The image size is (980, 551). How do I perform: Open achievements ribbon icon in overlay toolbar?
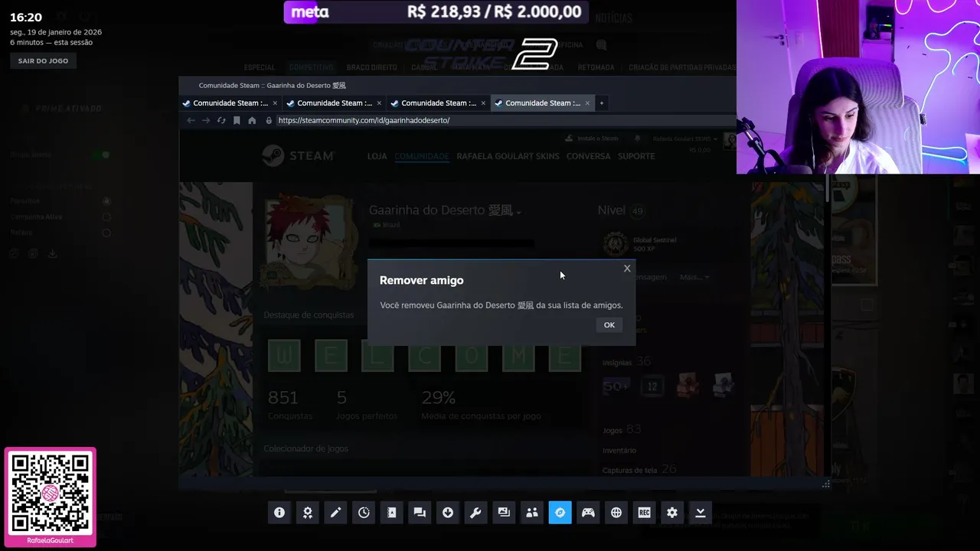point(308,513)
